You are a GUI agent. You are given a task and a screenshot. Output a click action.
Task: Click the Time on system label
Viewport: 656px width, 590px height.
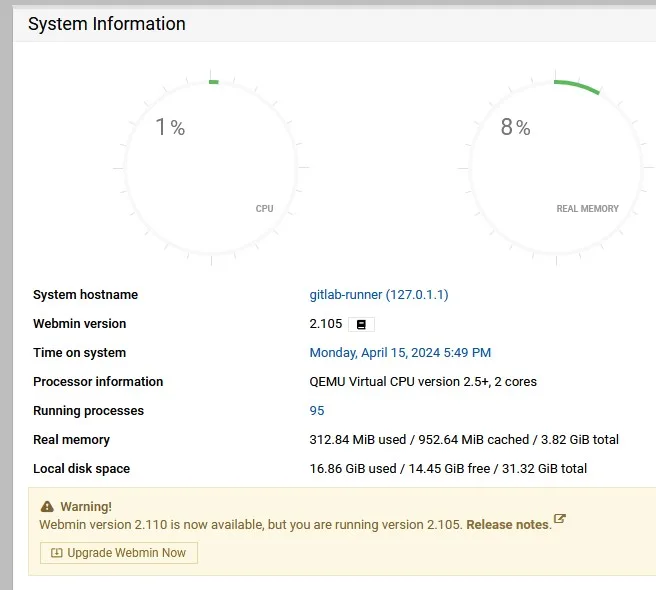coord(79,353)
